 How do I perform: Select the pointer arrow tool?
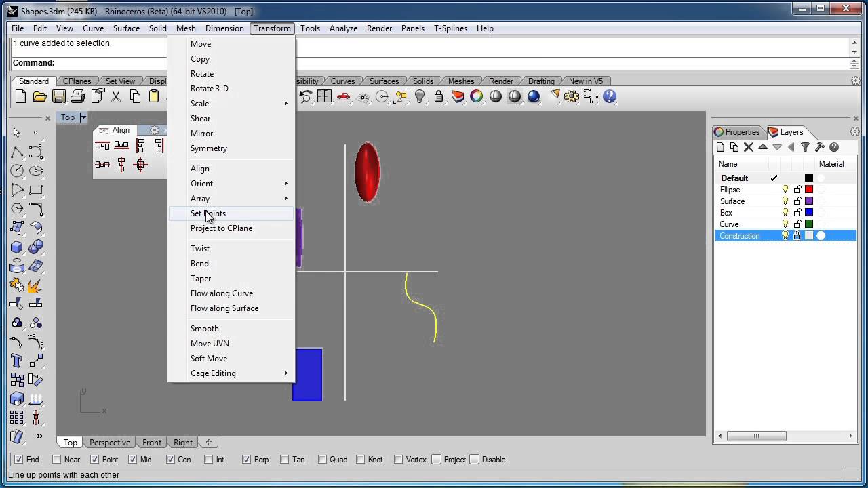coord(17,132)
